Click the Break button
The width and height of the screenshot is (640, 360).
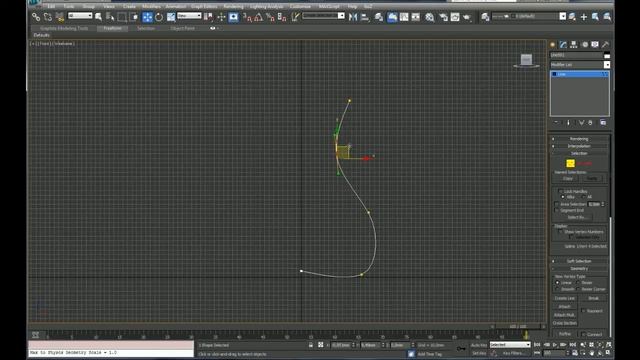pos(593,298)
